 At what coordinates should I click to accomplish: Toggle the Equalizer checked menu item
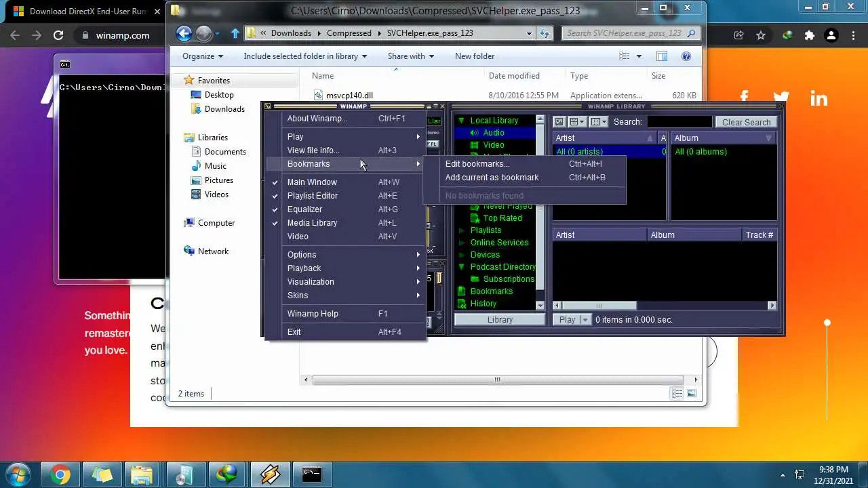346,209
